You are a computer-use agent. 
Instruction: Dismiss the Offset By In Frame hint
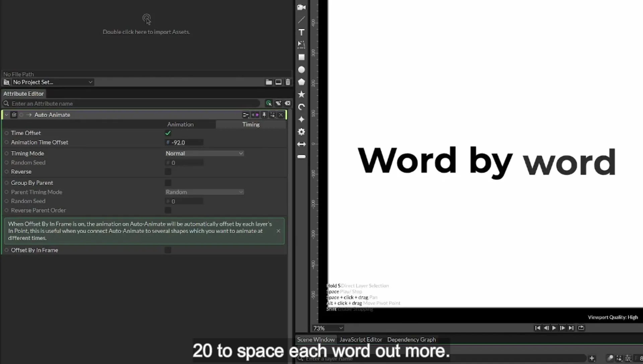(278, 231)
